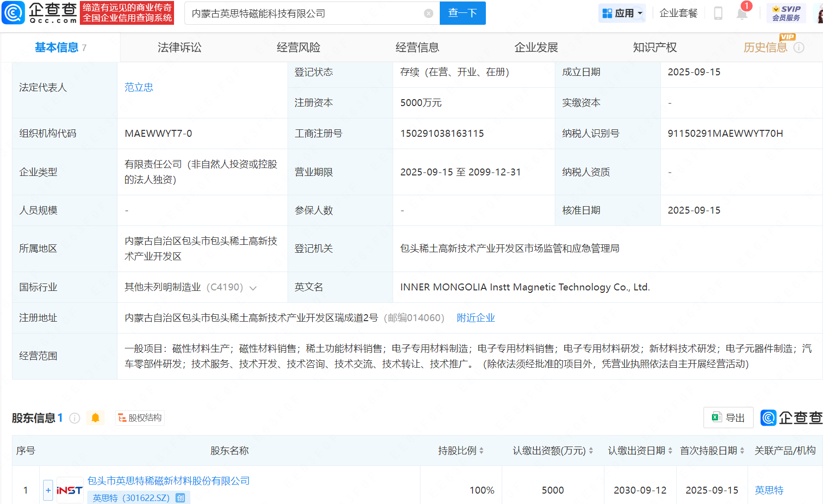Open the notification bell
The height and width of the screenshot is (504, 823).
pos(742,13)
